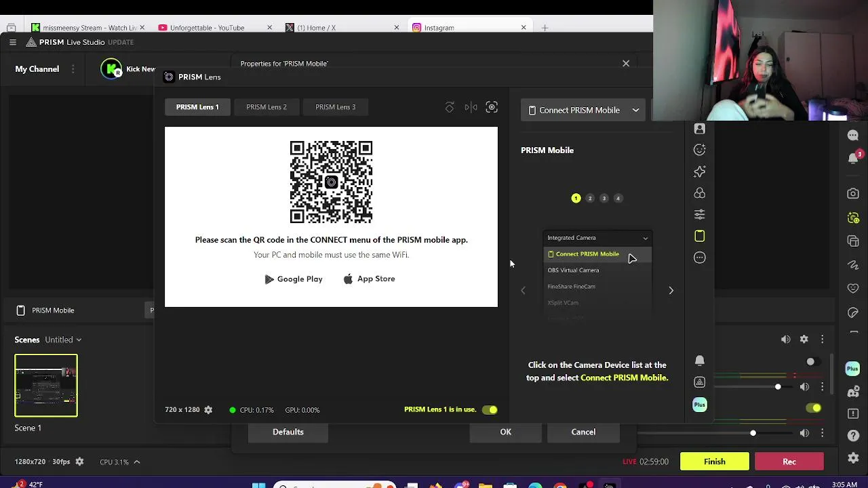Switch to the Instagram browser tab
This screenshot has height=488, width=868.
point(469,28)
